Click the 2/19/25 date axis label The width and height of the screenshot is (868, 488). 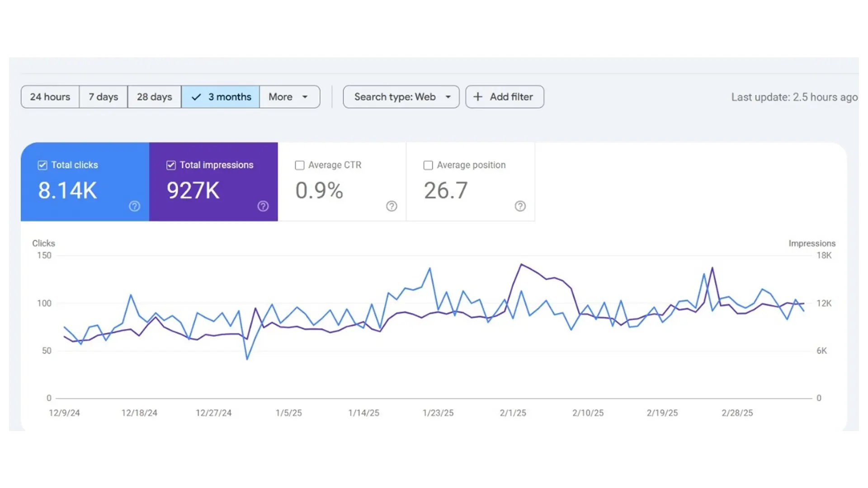pos(662,413)
